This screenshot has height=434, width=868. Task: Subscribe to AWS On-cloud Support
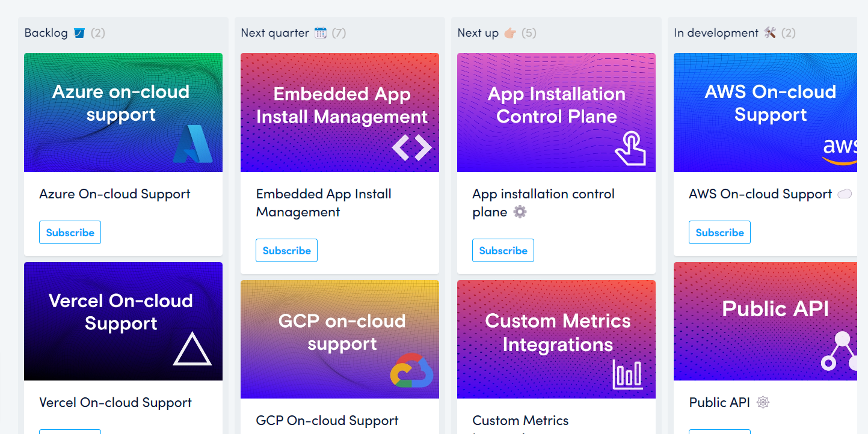(719, 232)
